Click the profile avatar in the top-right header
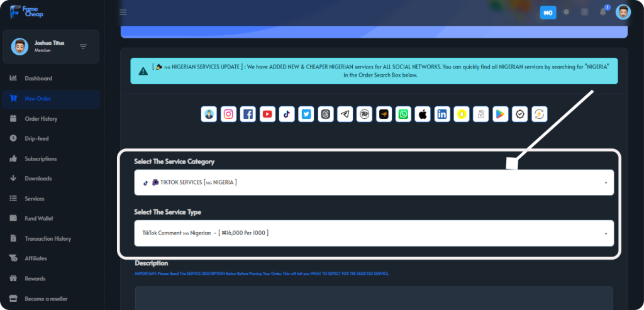644x310 pixels. click(623, 13)
